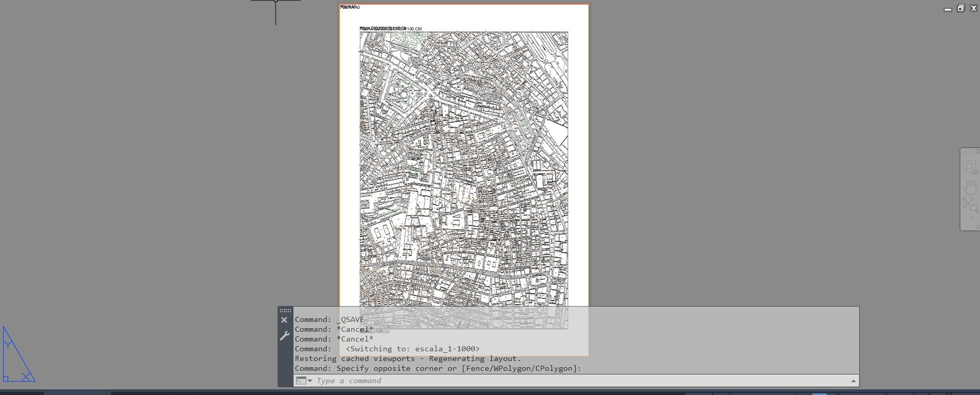Open navigation bar customize menu button
The image size is (980, 395).
977,227
